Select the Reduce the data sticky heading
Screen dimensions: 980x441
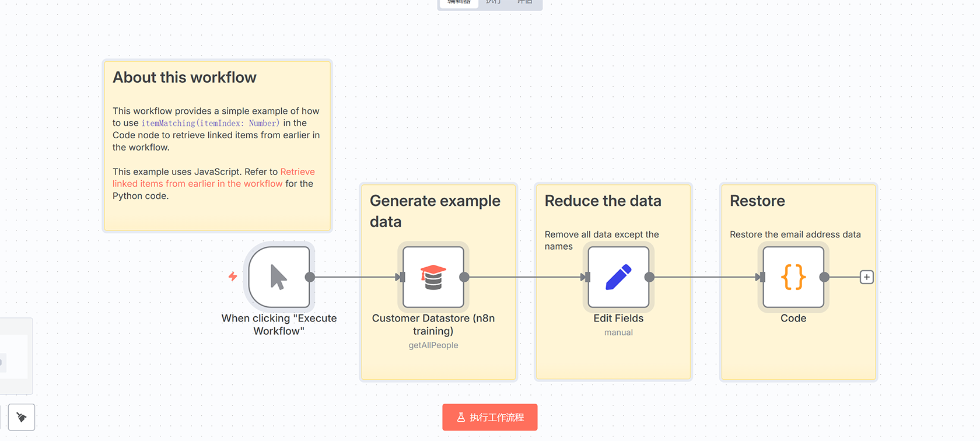(603, 201)
